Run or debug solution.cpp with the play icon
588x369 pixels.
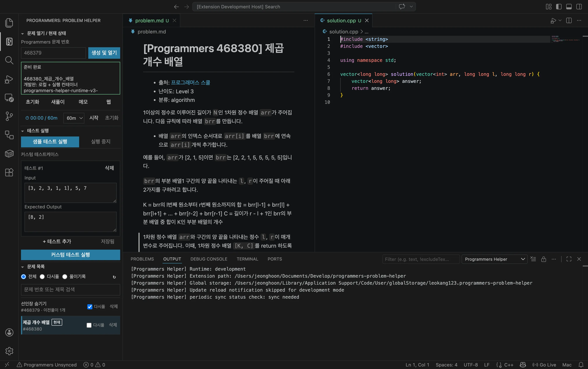click(553, 21)
